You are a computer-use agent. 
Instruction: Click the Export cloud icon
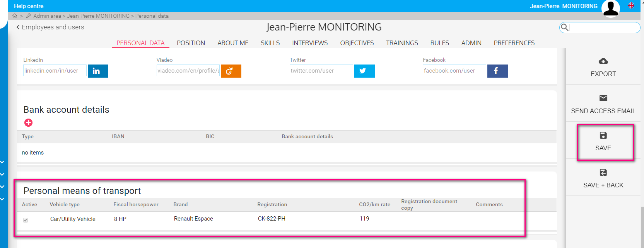tap(603, 61)
